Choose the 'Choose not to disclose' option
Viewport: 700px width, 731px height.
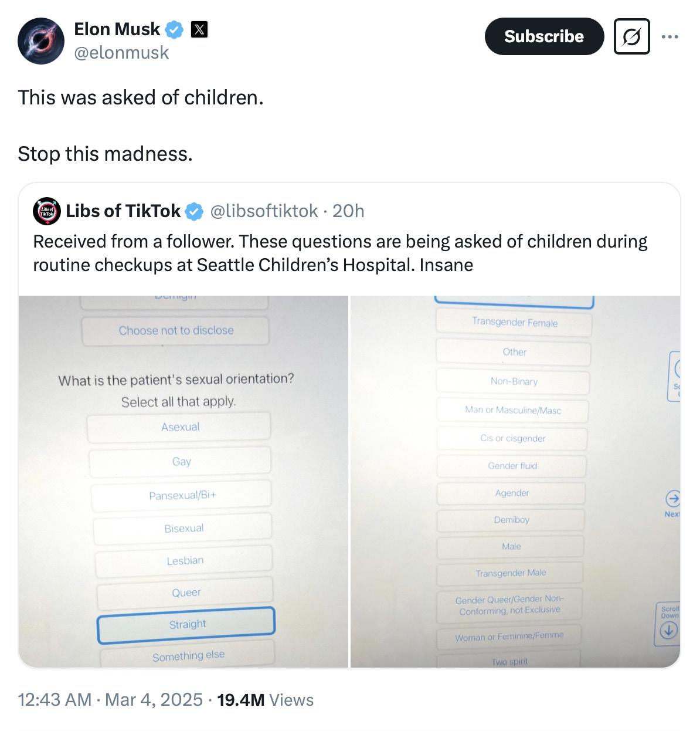pyautogui.click(x=176, y=331)
